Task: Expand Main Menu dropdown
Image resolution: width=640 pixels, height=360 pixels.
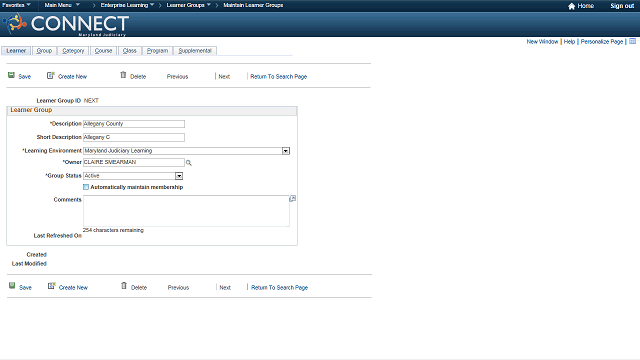Action: 62,5
